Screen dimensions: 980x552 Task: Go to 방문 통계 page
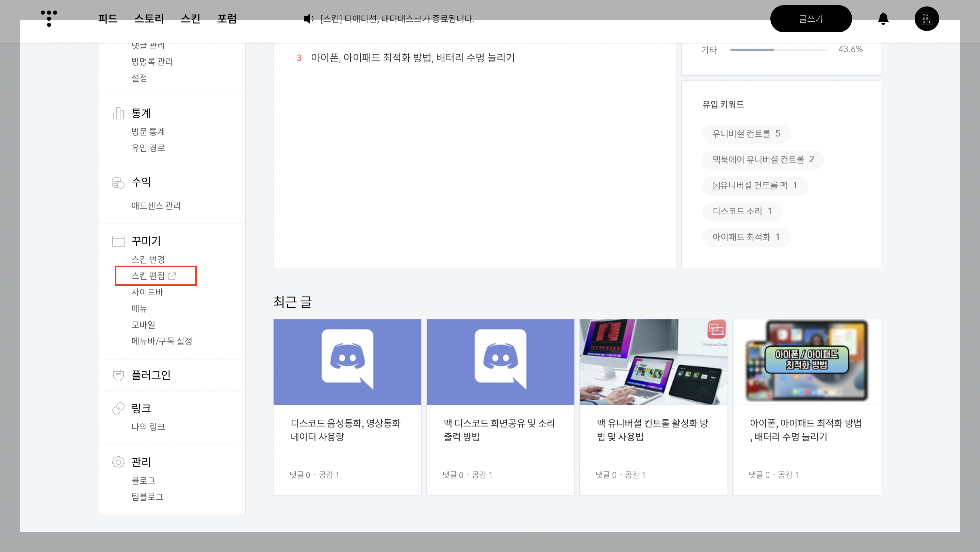(148, 132)
